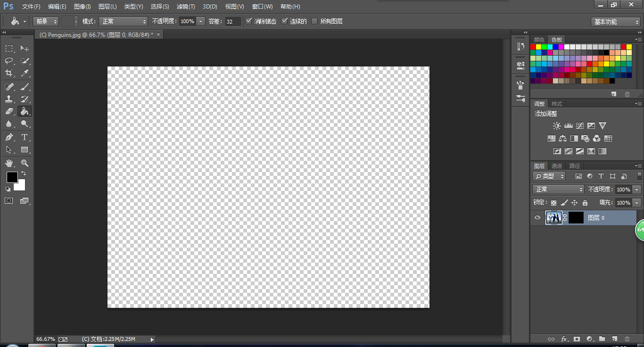Select the Hand tool
The width and height of the screenshot is (644, 347).
point(9,163)
